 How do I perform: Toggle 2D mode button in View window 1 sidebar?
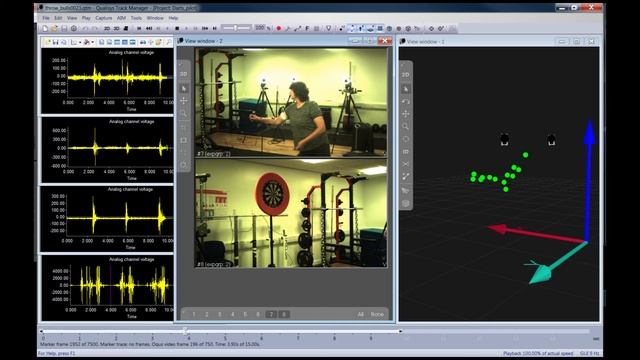click(x=406, y=75)
